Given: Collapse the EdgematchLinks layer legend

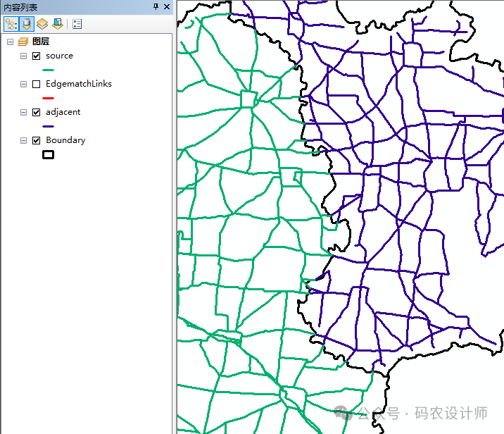Looking at the screenshot, I should [x=23, y=85].
